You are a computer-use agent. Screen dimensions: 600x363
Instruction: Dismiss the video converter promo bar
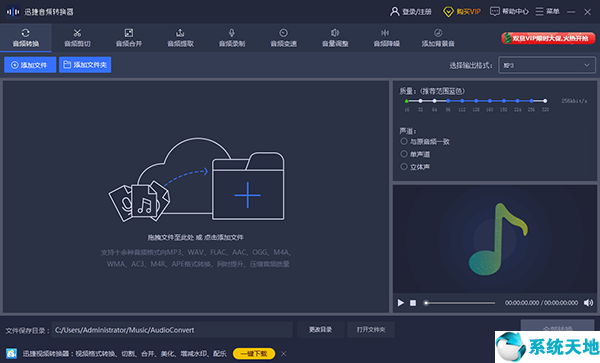click(284, 354)
